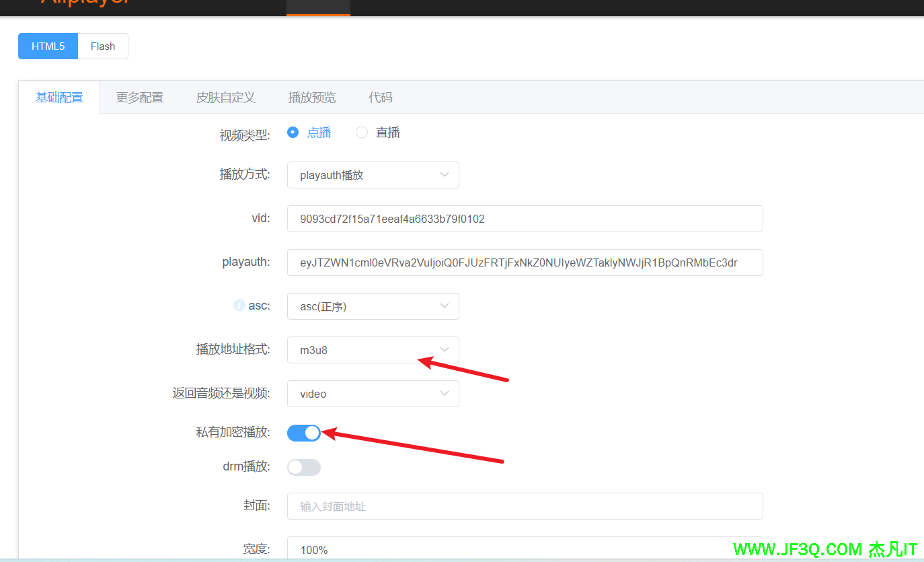The width and height of the screenshot is (924, 562).
Task: Switch to the 代码 tab
Action: coord(380,98)
